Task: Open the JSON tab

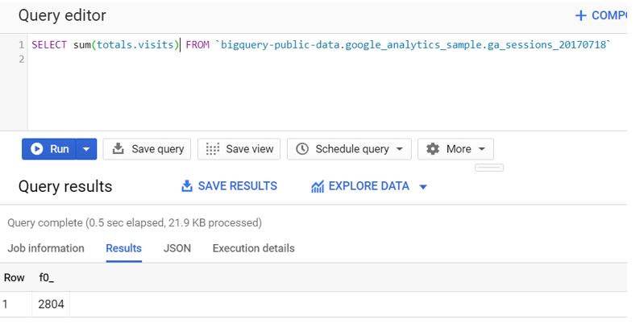Action: click(x=177, y=248)
